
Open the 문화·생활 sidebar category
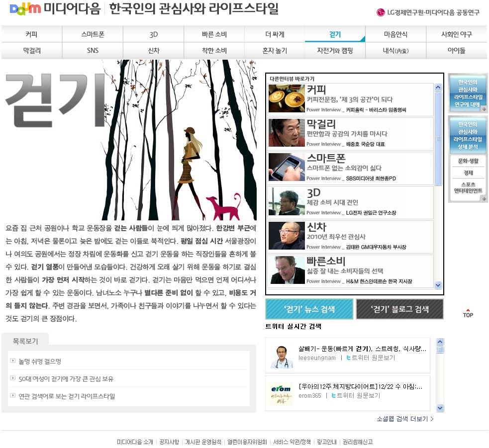468,161
